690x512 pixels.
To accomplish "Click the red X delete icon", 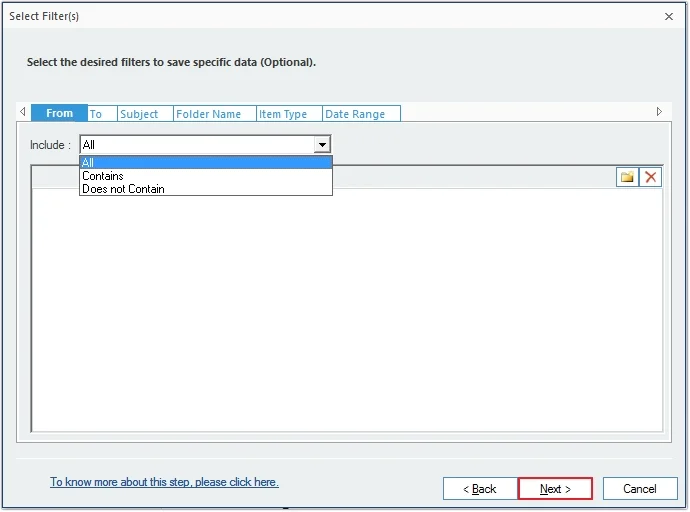I will (651, 177).
